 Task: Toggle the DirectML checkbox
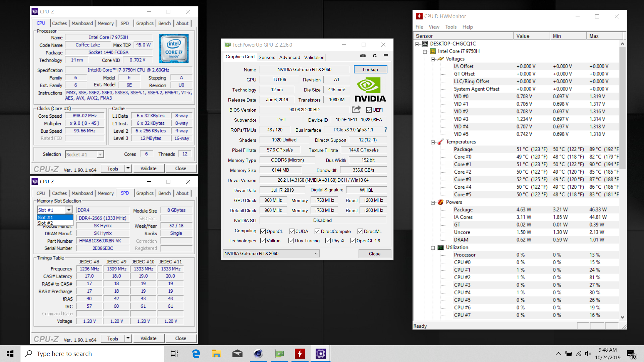click(x=360, y=231)
